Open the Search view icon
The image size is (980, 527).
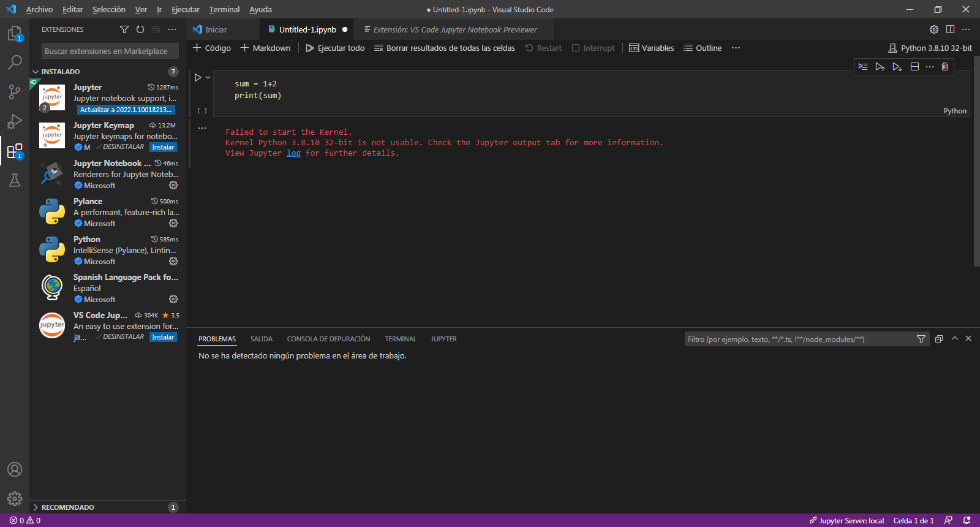[15, 62]
